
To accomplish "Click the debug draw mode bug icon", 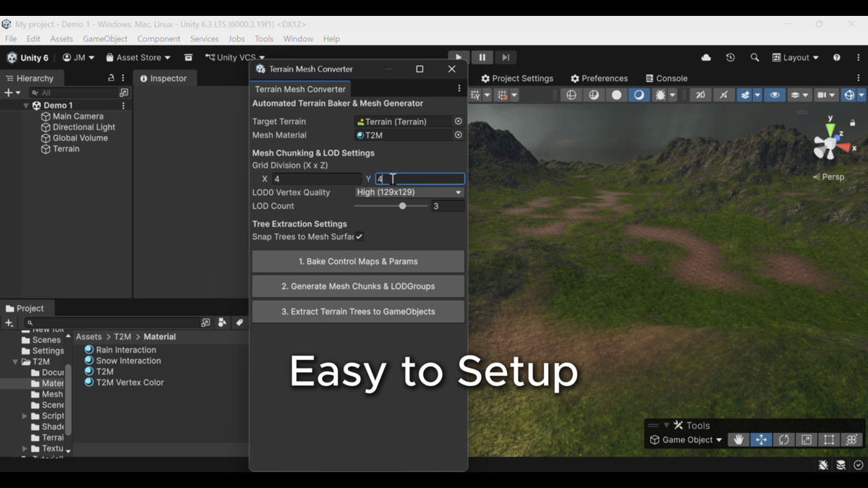I will (660, 95).
